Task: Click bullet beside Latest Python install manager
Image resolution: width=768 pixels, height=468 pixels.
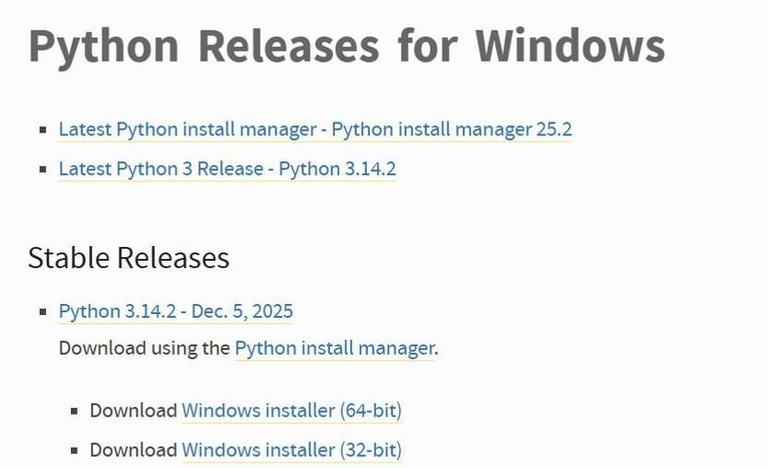Action: tap(42, 130)
